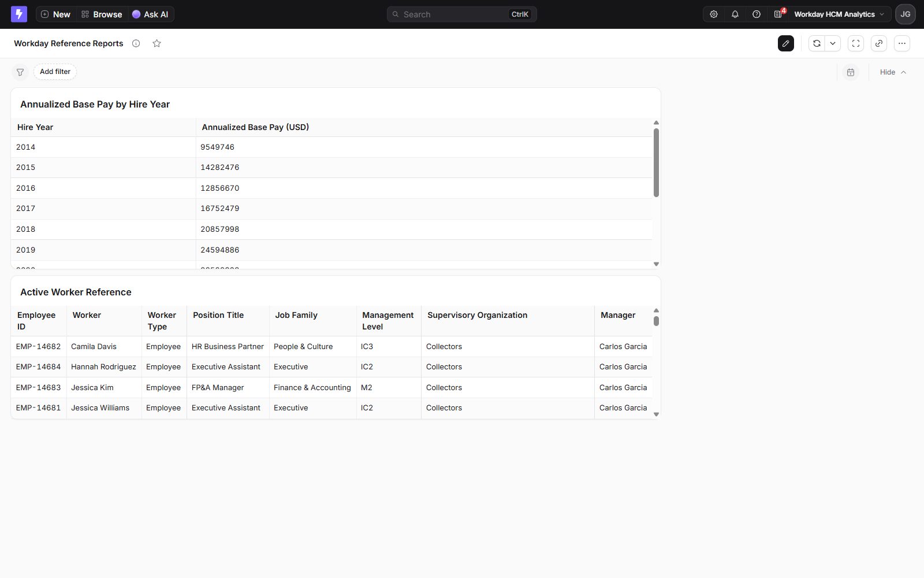Refresh the dashboard

point(817,43)
